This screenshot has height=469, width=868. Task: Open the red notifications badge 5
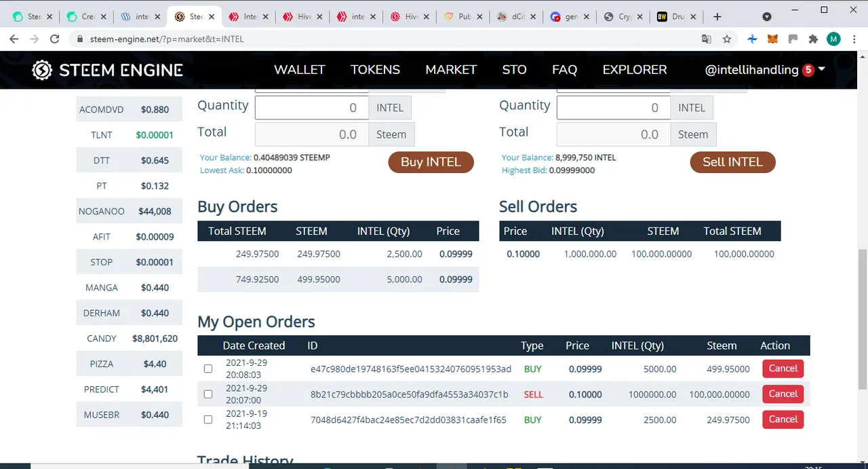(x=808, y=70)
